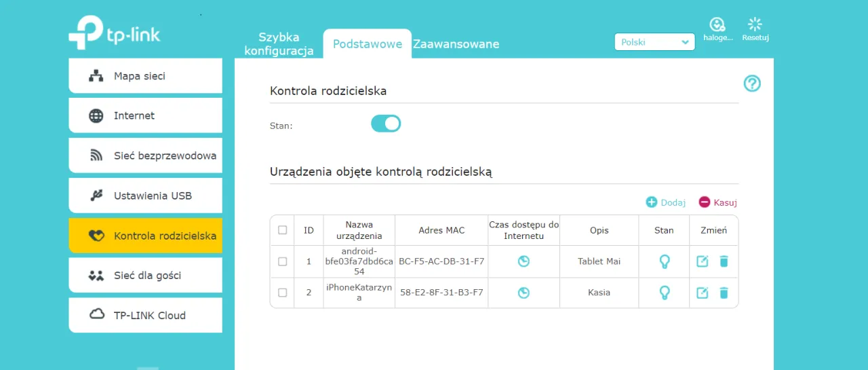868x370 pixels.
Task: Open the Mapa sieci menu item
Action: (x=145, y=76)
